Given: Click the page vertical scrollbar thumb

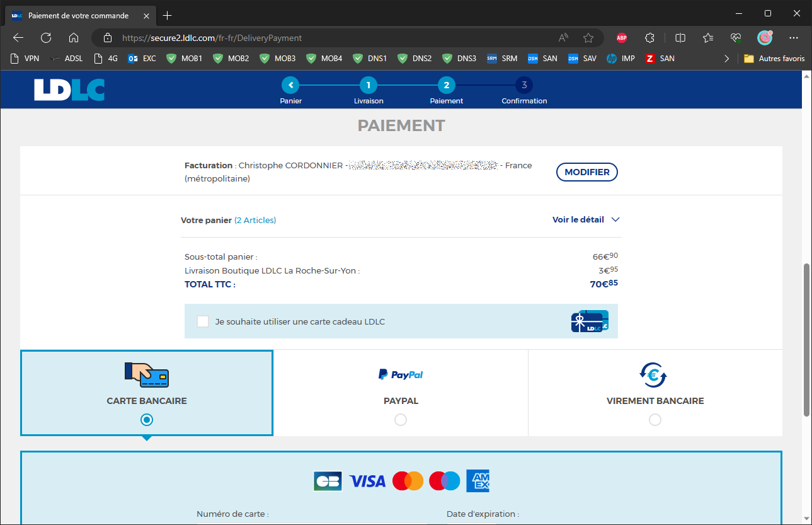Looking at the screenshot, I should click(806, 340).
